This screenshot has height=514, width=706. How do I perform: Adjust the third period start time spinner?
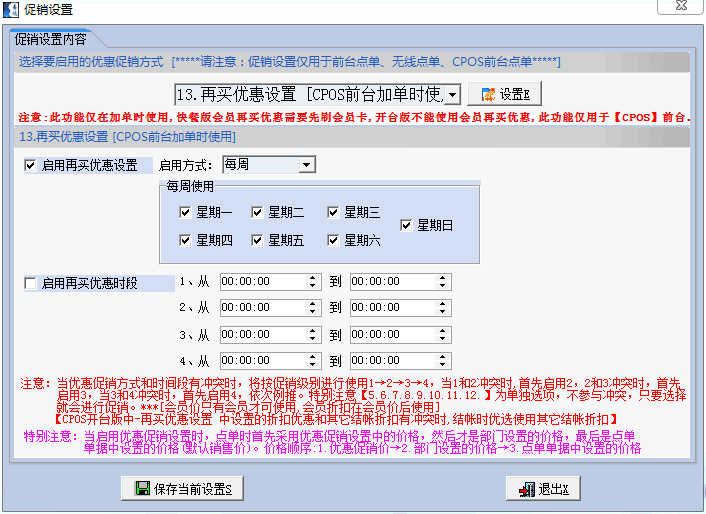(315, 334)
